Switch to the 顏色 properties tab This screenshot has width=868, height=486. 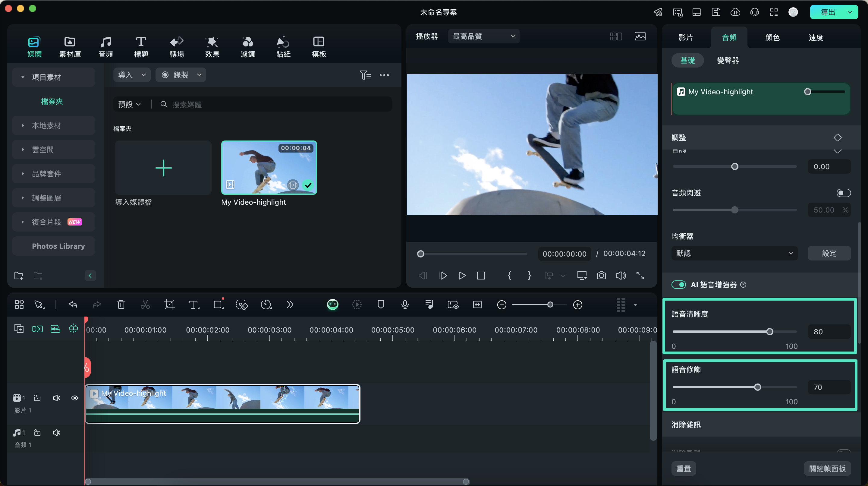(x=772, y=37)
